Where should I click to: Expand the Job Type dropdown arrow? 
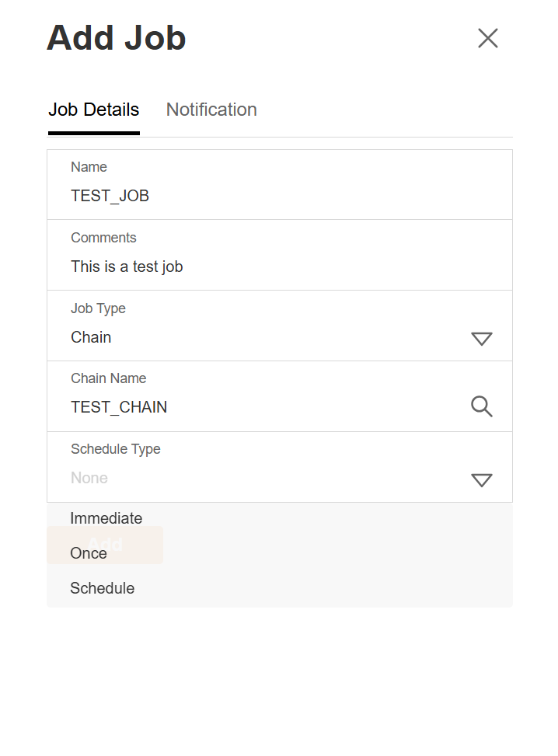tap(482, 338)
